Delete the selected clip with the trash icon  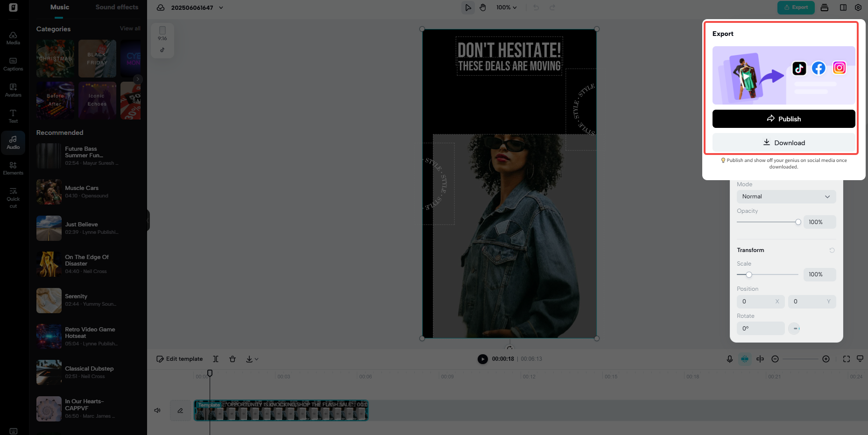click(x=233, y=359)
